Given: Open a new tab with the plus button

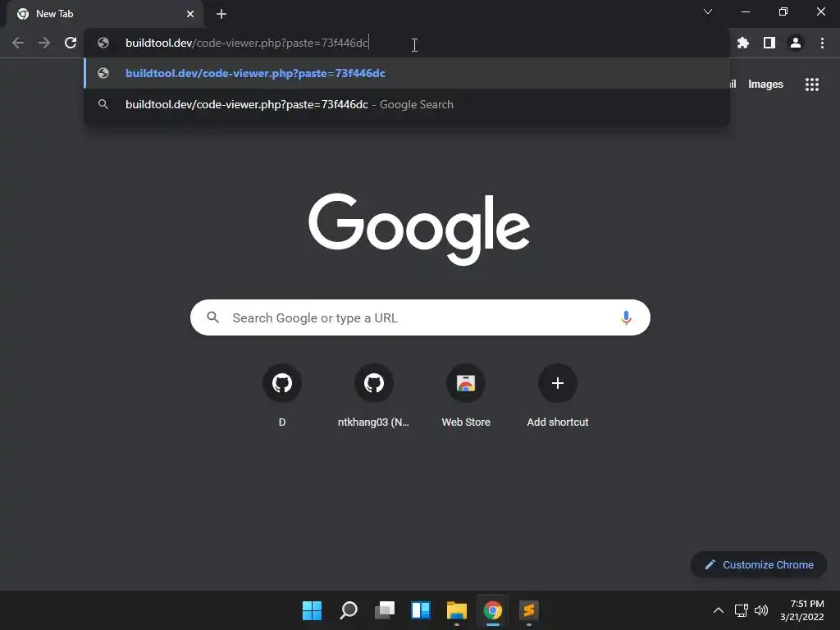Looking at the screenshot, I should 221,14.
